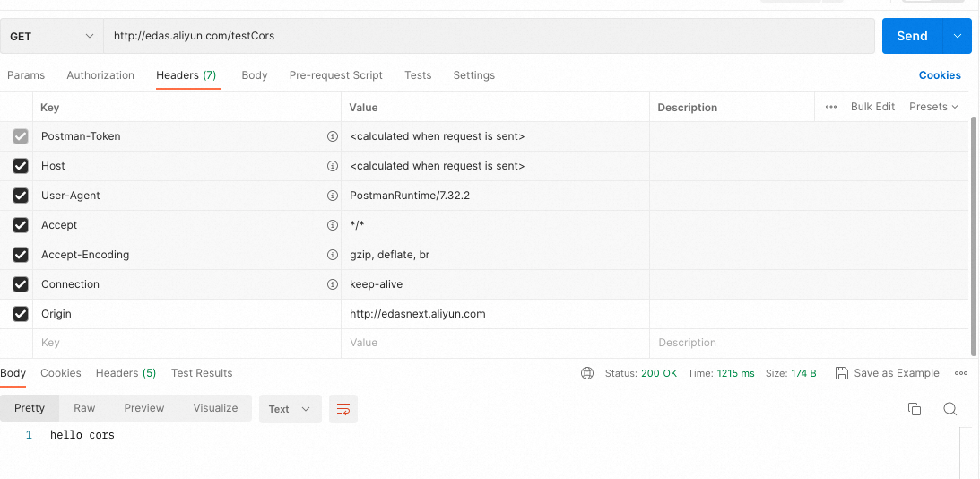Open the GET method dropdown
This screenshot has width=980, height=479.
[x=52, y=36]
